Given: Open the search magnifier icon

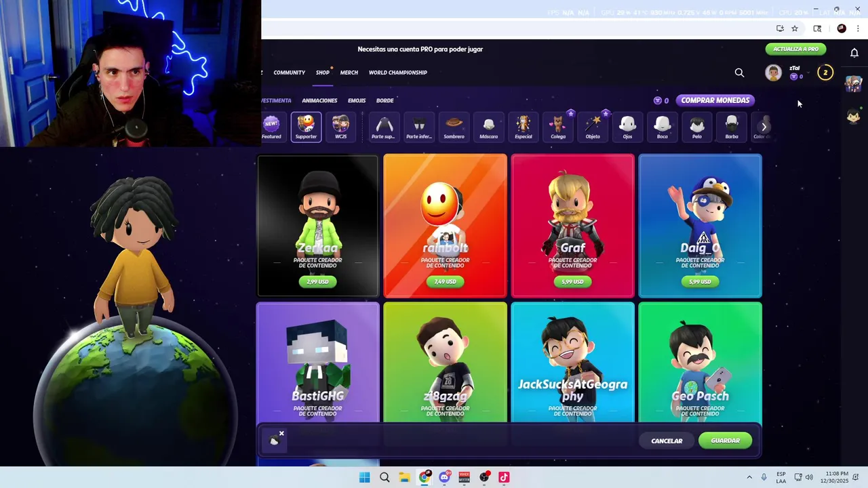Looking at the screenshot, I should pyautogui.click(x=740, y=73).
